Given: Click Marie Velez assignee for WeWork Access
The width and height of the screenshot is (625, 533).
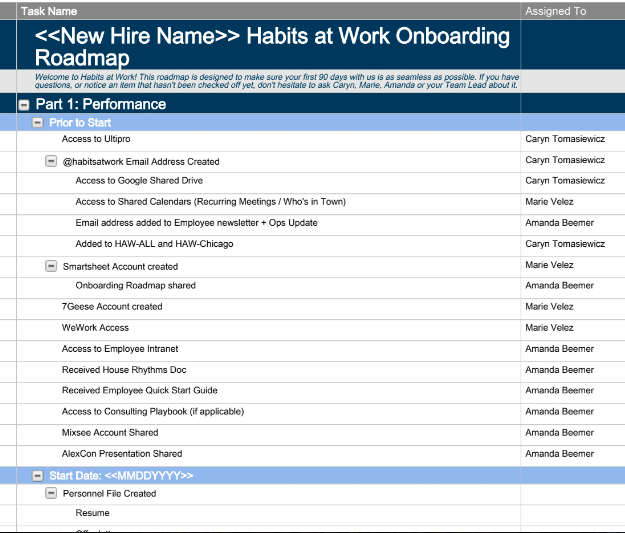Looking at the screenshot, I should pyautogui.click(x=549, y=328).
